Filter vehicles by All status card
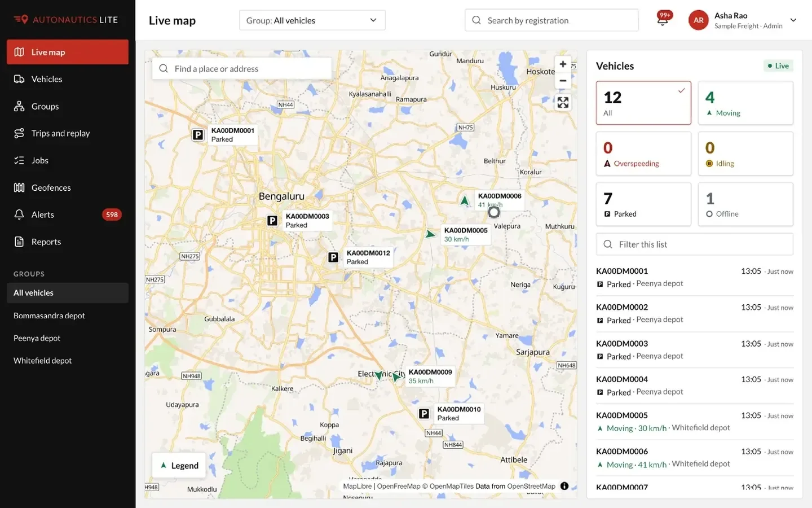This screenshot has height=508, width=812. pos(643,103)
